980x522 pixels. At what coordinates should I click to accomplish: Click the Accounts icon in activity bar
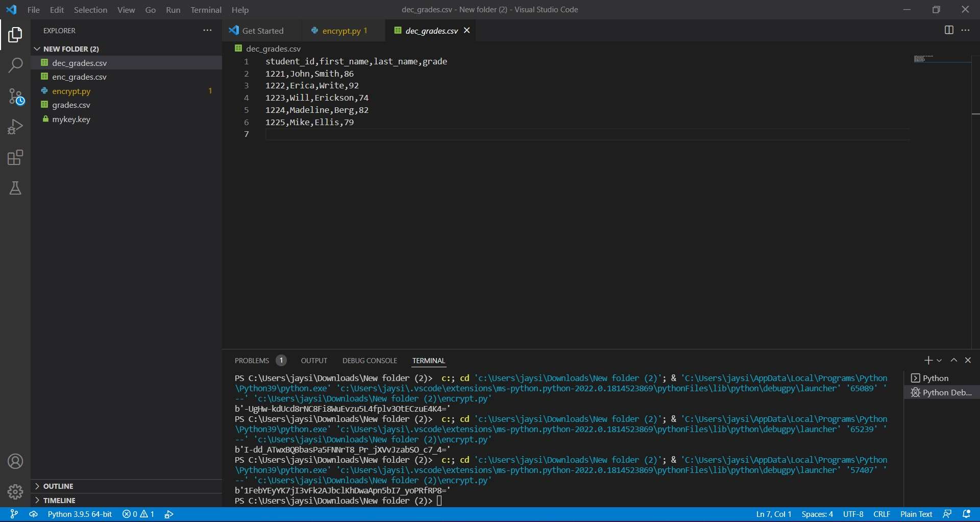click(x=15, y=462)
